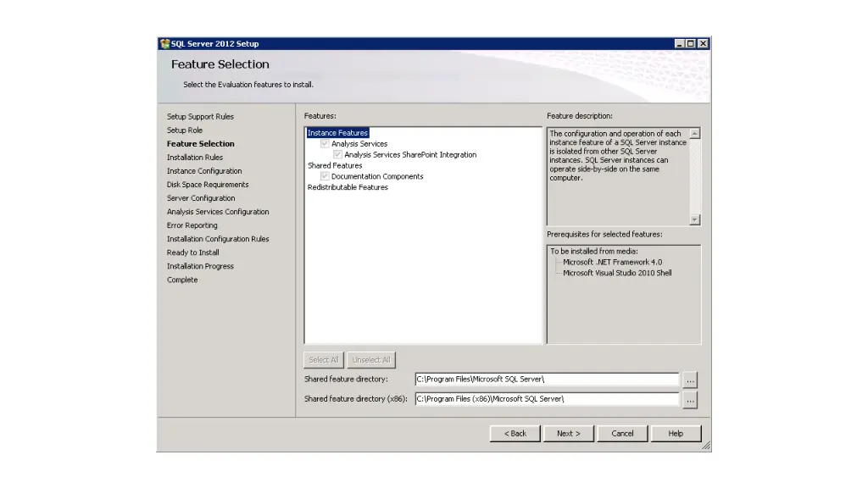Click the Next button
This screenshot has width=868, height=488.
coord(568,434)
